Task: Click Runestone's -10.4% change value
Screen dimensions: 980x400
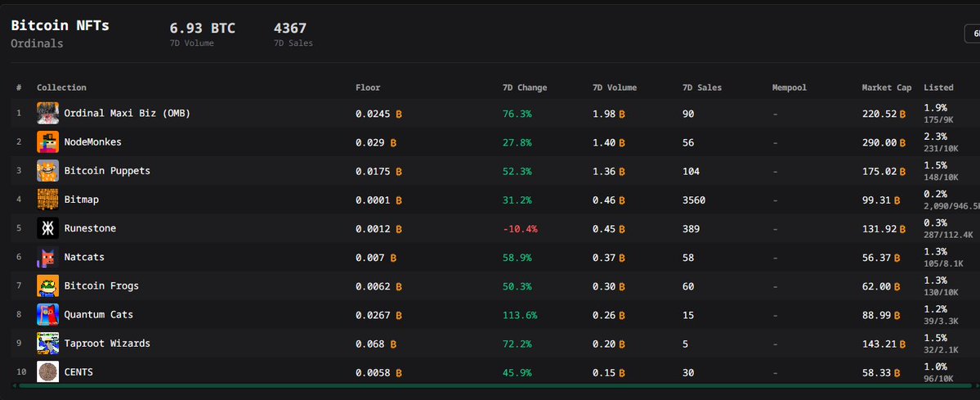Action: pyautogui.click(x=520, y=229)
